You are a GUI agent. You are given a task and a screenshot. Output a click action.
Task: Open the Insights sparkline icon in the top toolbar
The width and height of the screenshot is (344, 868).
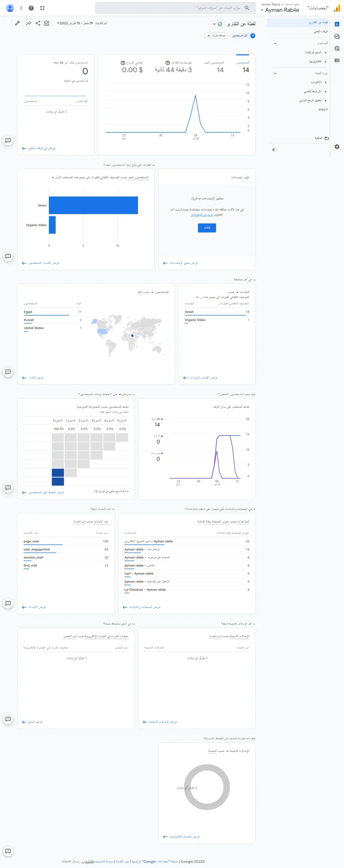(29, 23)
